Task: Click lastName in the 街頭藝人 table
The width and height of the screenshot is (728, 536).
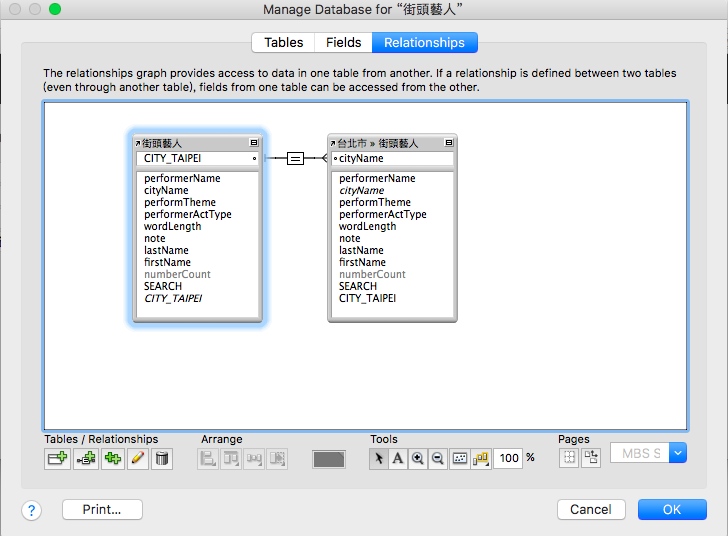Action: [166, 250]
